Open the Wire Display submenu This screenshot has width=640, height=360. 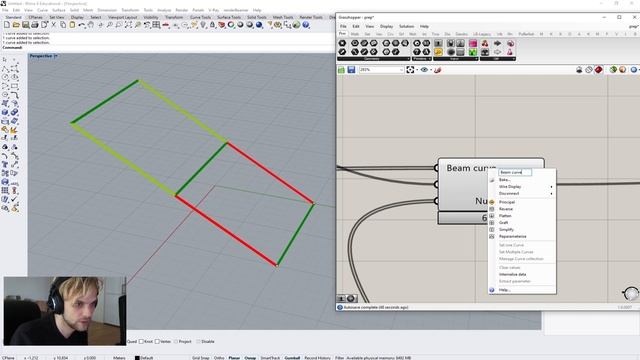pos(522,187)
